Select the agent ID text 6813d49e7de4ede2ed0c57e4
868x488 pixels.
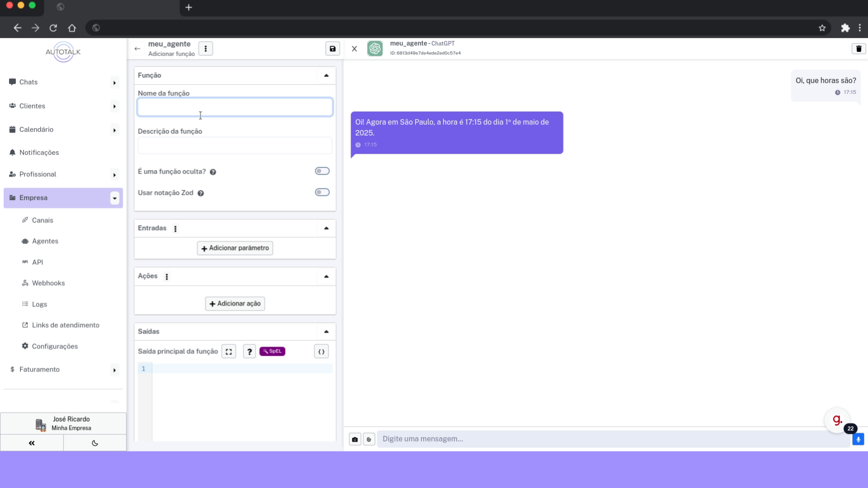tap(429, 53)
